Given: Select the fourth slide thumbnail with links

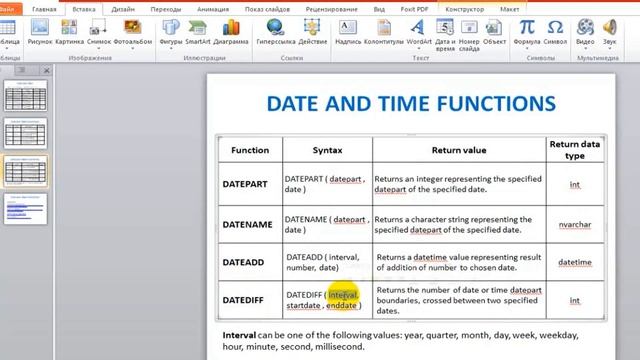Looking at the screenshot, I should click(x=25, y=209).
